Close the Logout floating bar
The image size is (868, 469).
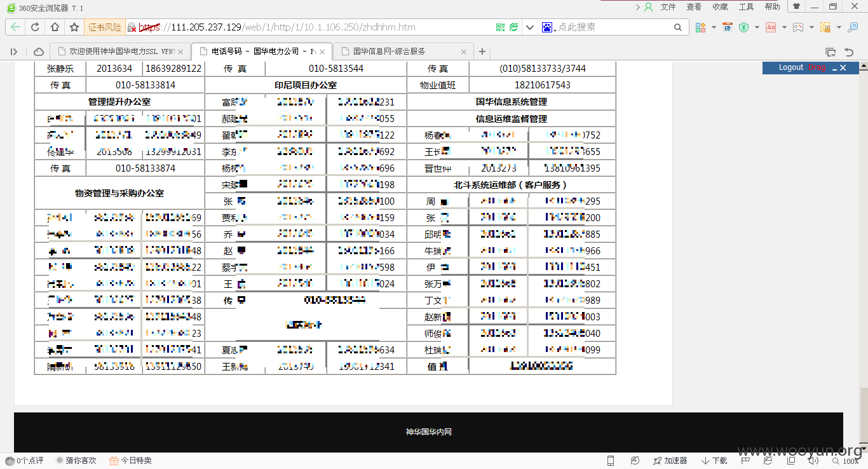[843, 67]
